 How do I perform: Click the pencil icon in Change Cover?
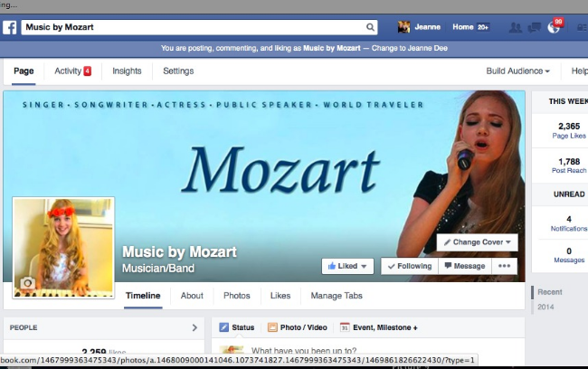447,242
